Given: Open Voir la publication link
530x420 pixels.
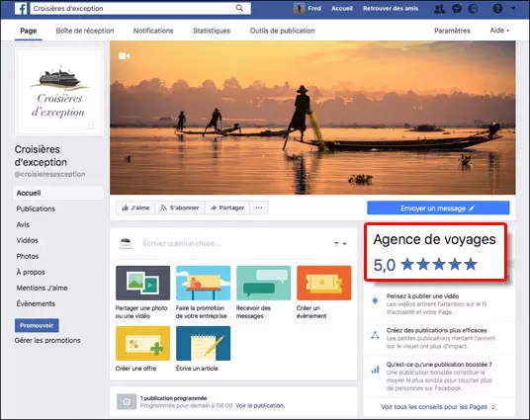Looking at the screenshot, I should [x=260, y=405].
